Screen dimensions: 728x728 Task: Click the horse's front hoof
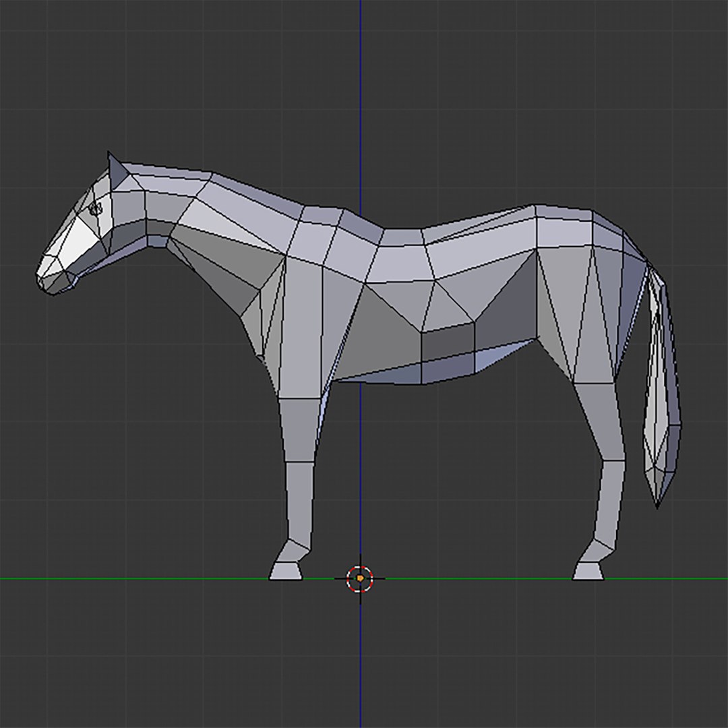click(286, 571)
